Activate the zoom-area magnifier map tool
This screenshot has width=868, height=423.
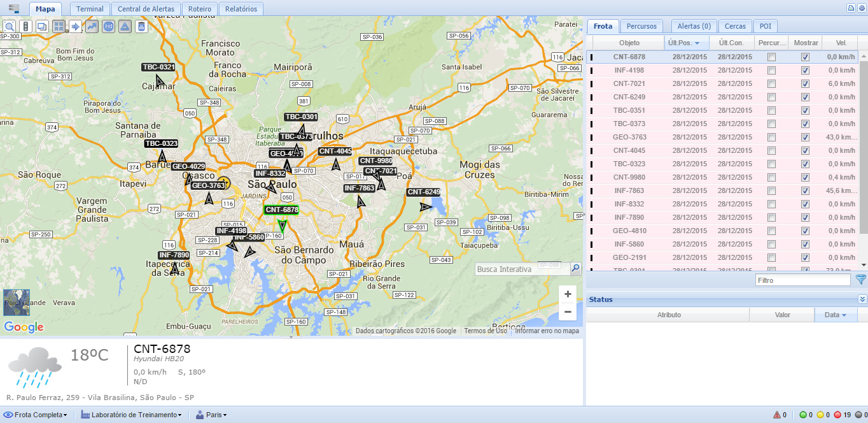(x=10, y=26)
